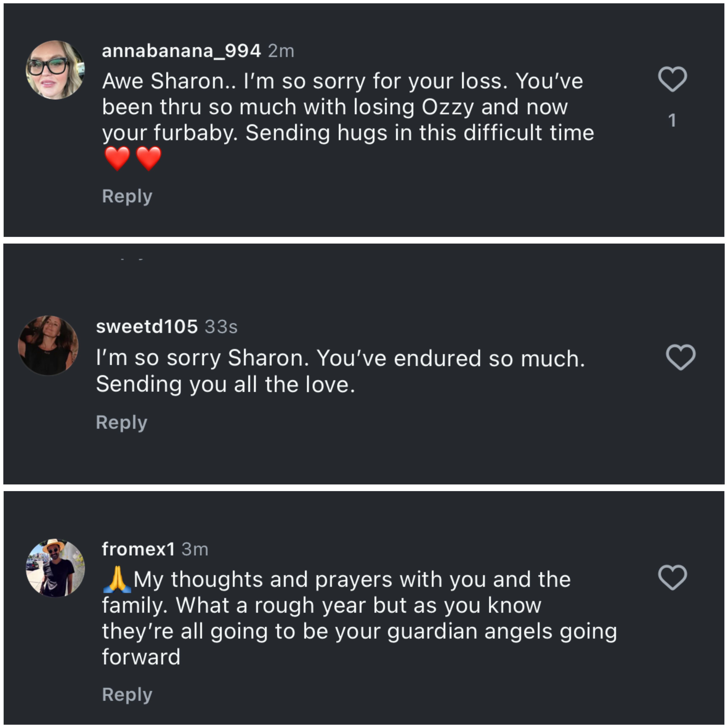Click the 3m timestamp beside fromex1

(x=195, y=549)
